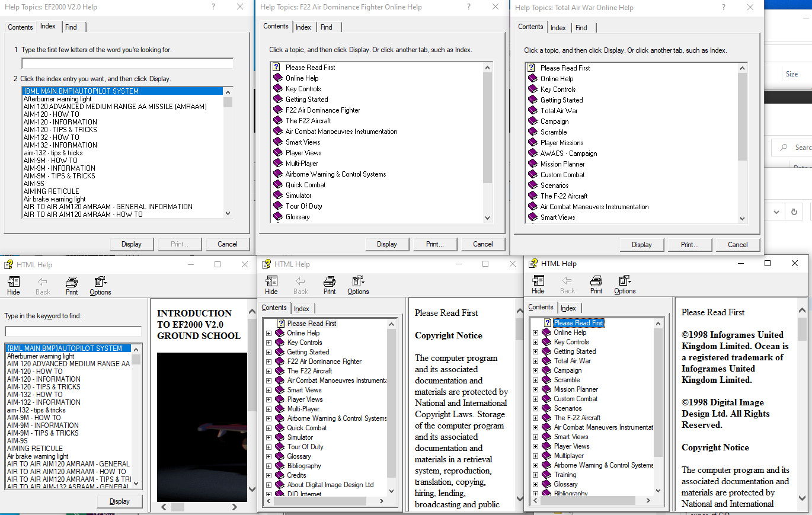Viewport: 812px width, 515px height.
Task: Click keyword input field in EF2000 HTML Help
Action: (73, 331)
